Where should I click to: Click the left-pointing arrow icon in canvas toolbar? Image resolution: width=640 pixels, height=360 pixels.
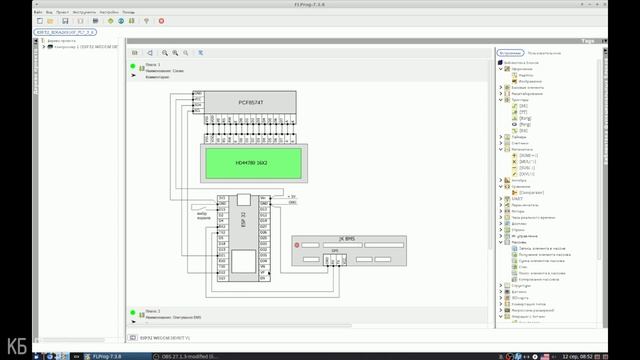tap(150, 53)
